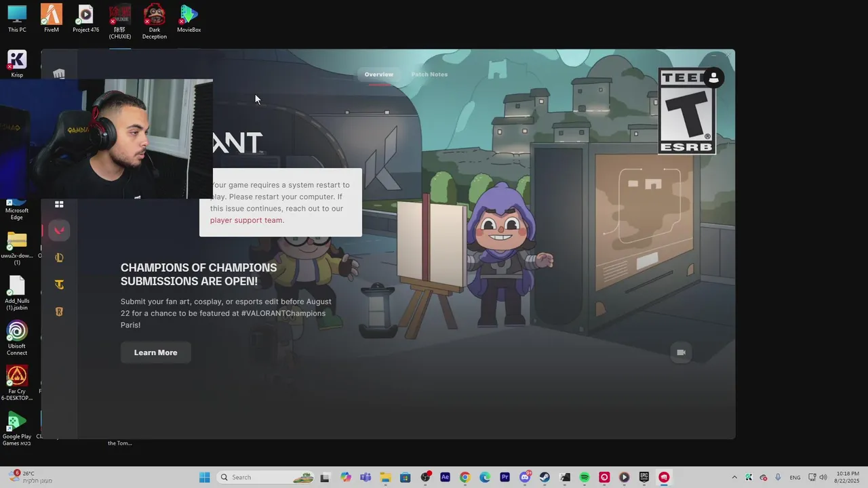The image size is (868, 488).
Task: Select the Far Cry 6 desktop shortcut
Action: point(17,383)
